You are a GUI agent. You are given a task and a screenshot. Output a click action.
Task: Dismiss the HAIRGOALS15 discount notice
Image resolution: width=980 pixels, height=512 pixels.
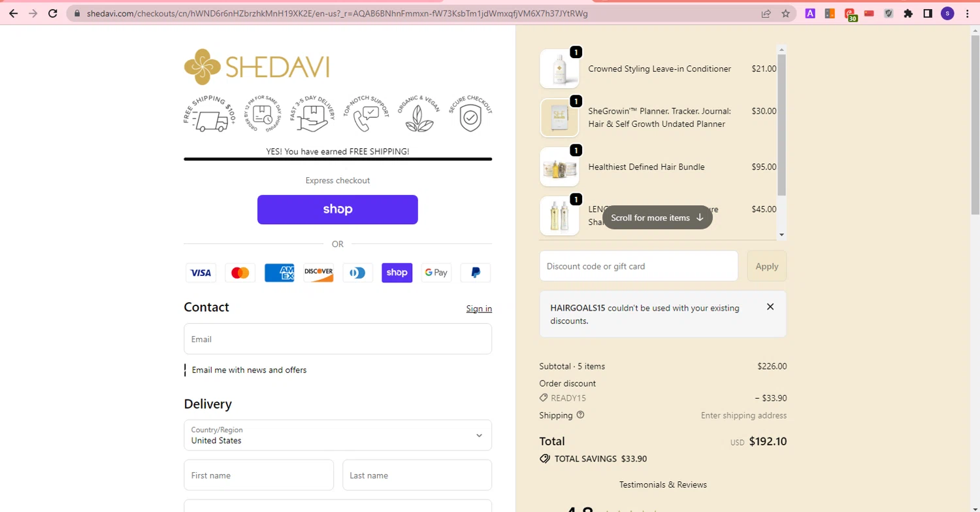click(x=770, y=307)
